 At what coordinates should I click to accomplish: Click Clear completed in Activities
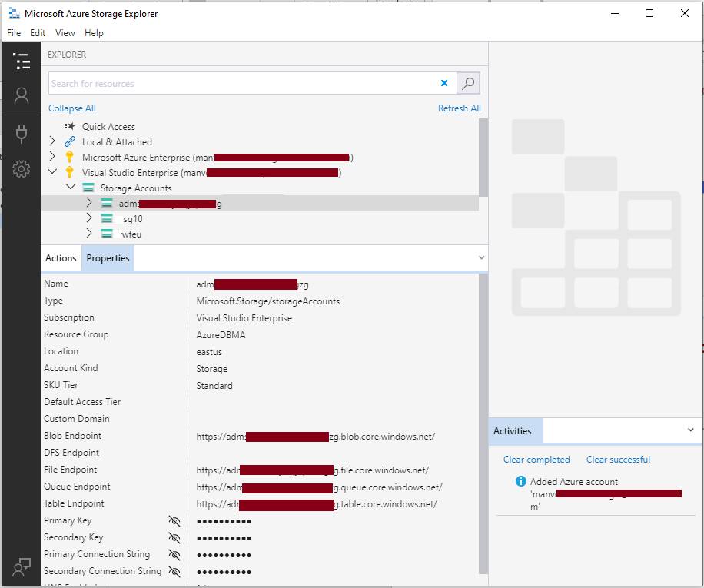536,460
